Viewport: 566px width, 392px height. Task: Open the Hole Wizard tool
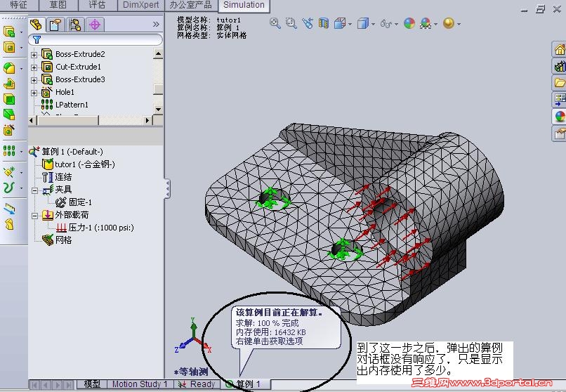pyautogui.click(x=9, y=130)
